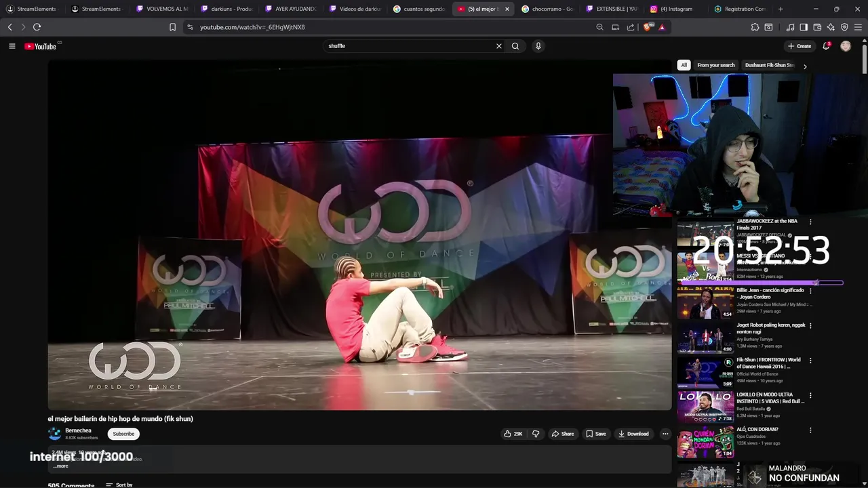Toggle the browser sidebar panel
The width and height of the screenshot is (868, 488).
point(804,27)
